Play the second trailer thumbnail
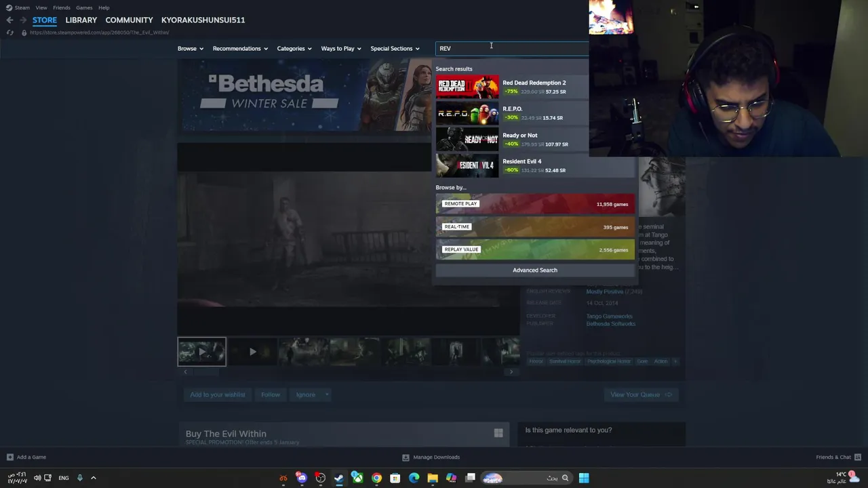 (x=252, y=351)
